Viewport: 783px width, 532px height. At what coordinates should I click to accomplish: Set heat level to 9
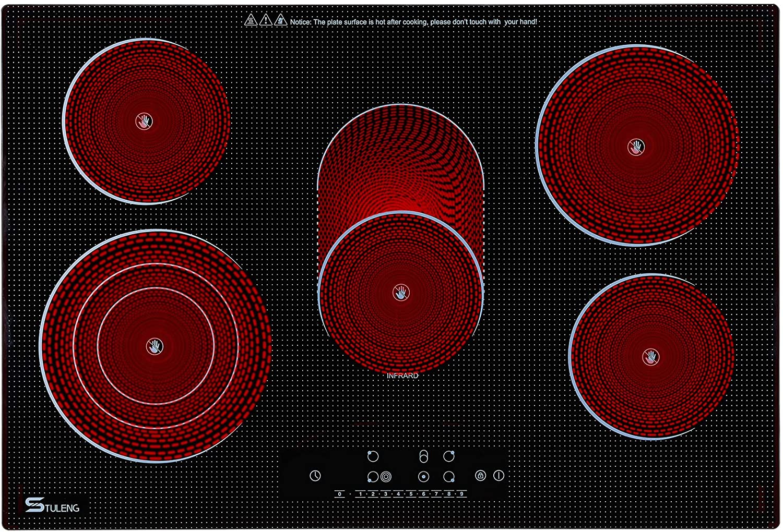[x=461, y=493]
